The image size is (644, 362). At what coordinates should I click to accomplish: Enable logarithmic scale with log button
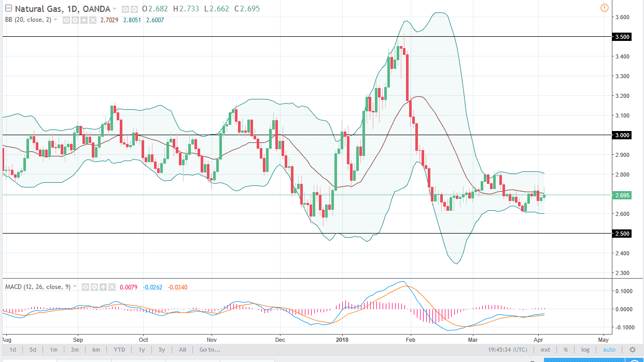click(584, 350)
